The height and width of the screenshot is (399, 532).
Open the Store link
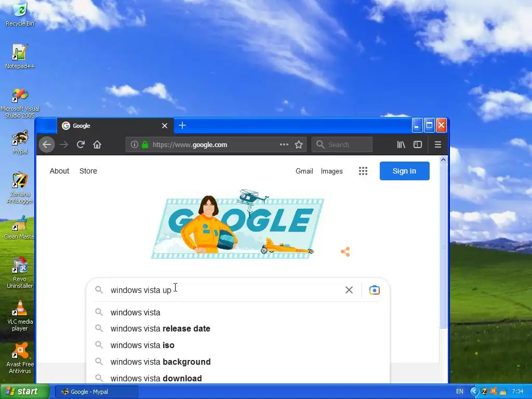[88, 171]
